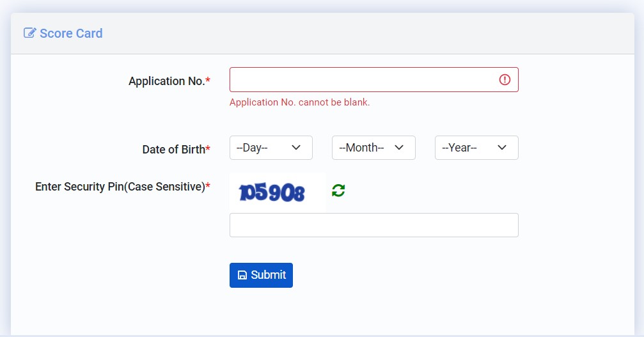
Task: Click the floppy disk icon on Submit
Action: point(242,275)
